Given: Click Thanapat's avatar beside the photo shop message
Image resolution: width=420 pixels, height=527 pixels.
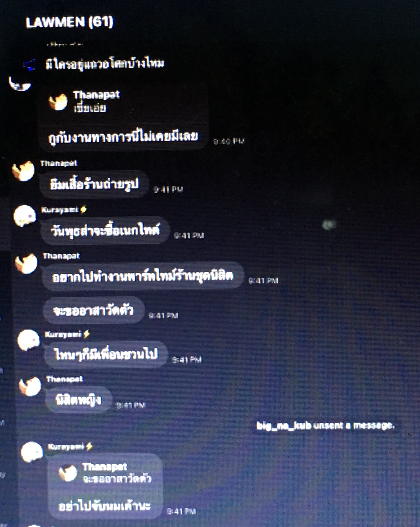Looking at the screenshot, I should point(23,171).
